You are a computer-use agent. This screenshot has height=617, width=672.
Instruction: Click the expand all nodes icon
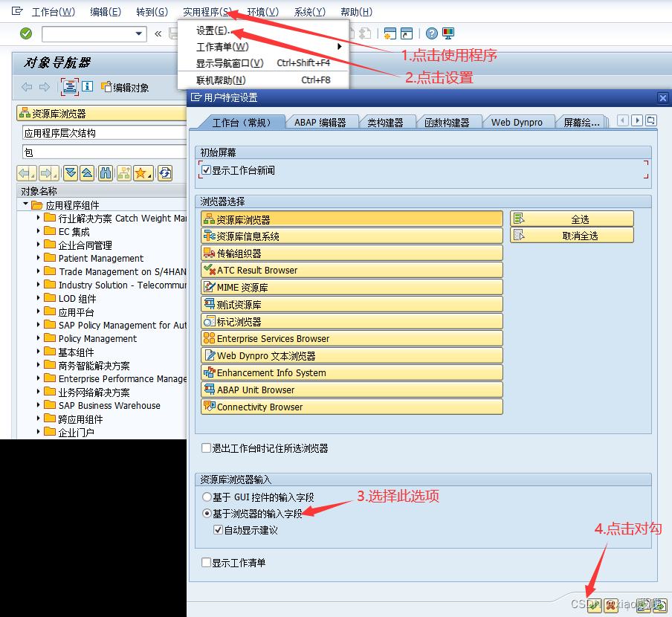point(71,173)
